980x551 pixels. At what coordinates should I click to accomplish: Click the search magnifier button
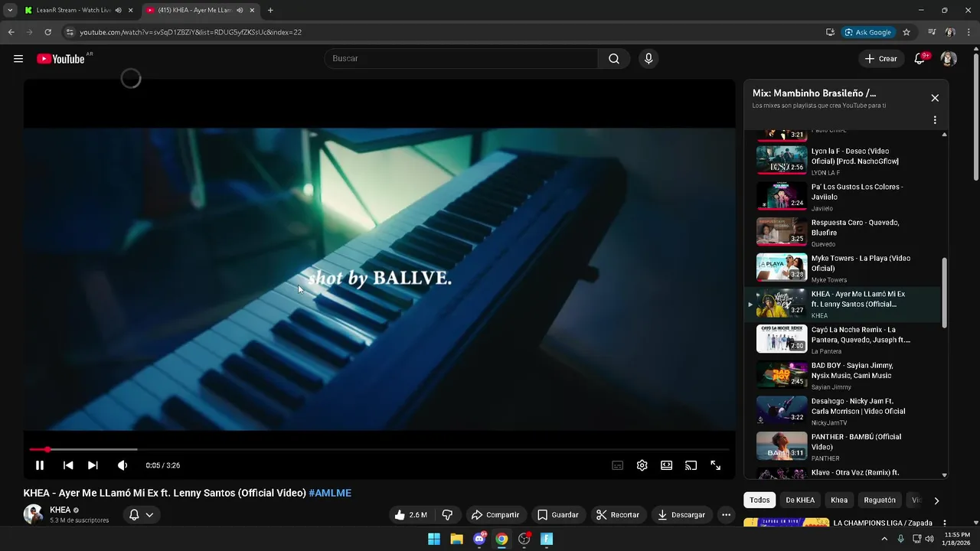click(x=614, y=59)
